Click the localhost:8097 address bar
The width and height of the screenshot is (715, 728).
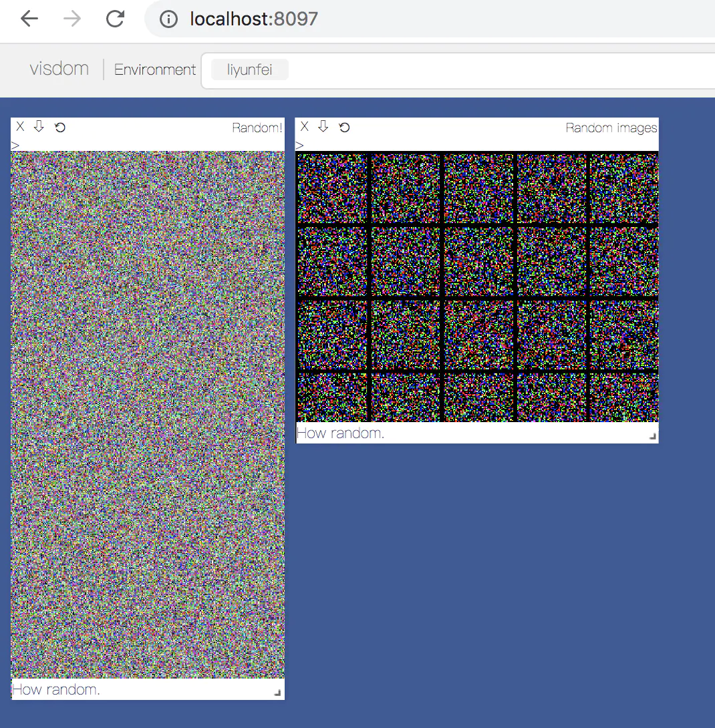[254, 19]
